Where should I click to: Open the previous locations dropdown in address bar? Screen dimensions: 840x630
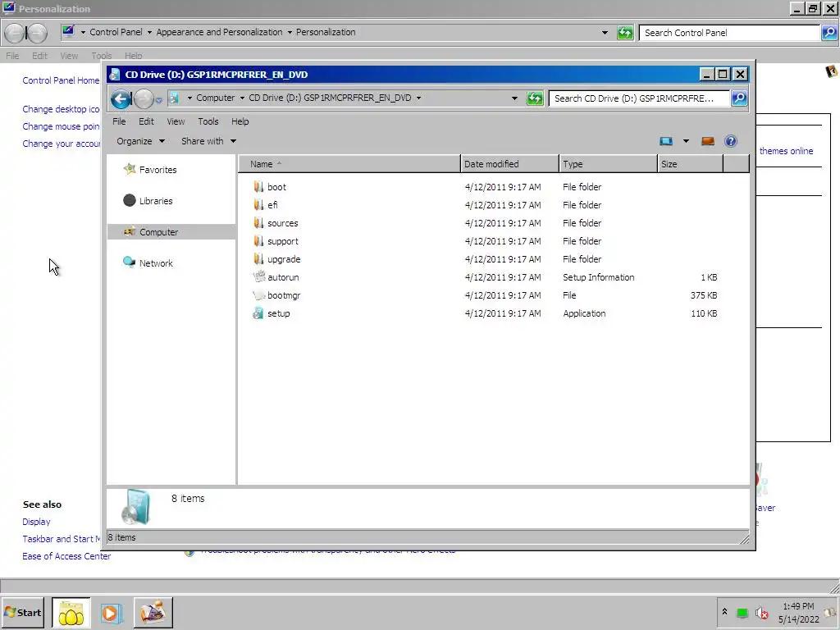514,98
